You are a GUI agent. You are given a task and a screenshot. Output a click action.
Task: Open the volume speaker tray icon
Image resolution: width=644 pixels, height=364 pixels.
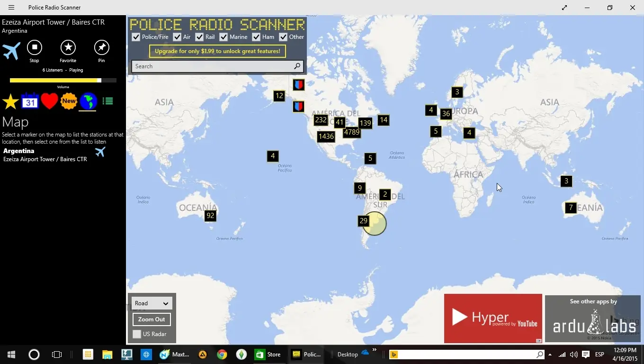[573, 355]
